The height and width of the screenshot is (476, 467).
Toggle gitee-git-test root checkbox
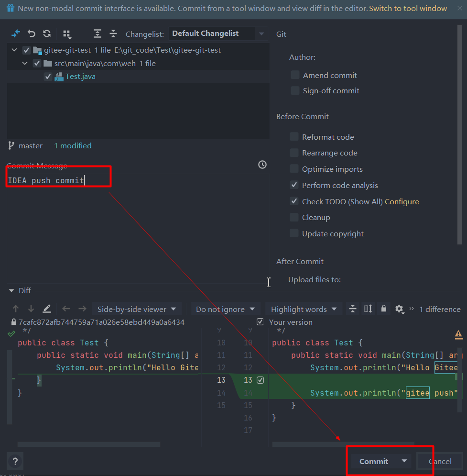click(x=26, y=50)
